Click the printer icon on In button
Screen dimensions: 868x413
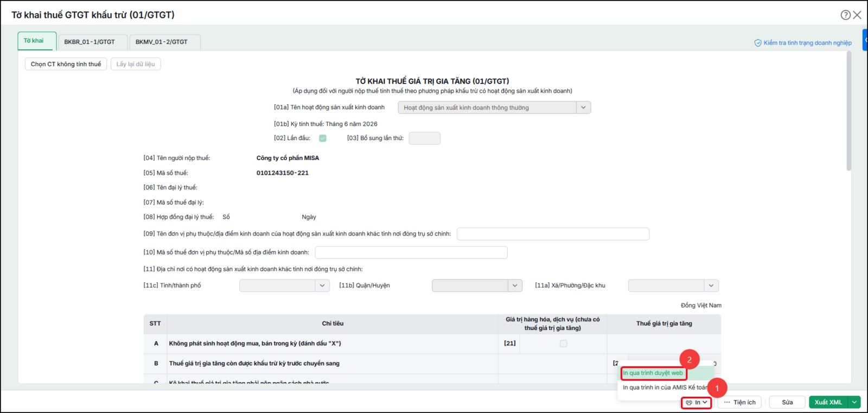tap(689, 403)
